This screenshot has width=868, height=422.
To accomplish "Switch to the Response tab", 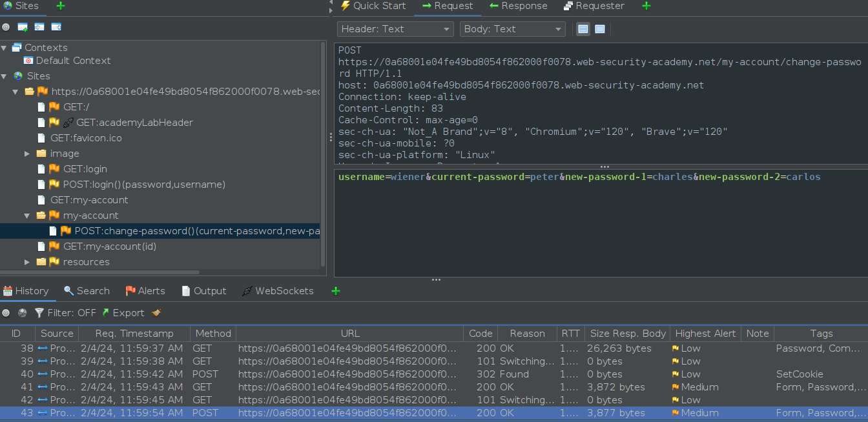I will (518, 6).
